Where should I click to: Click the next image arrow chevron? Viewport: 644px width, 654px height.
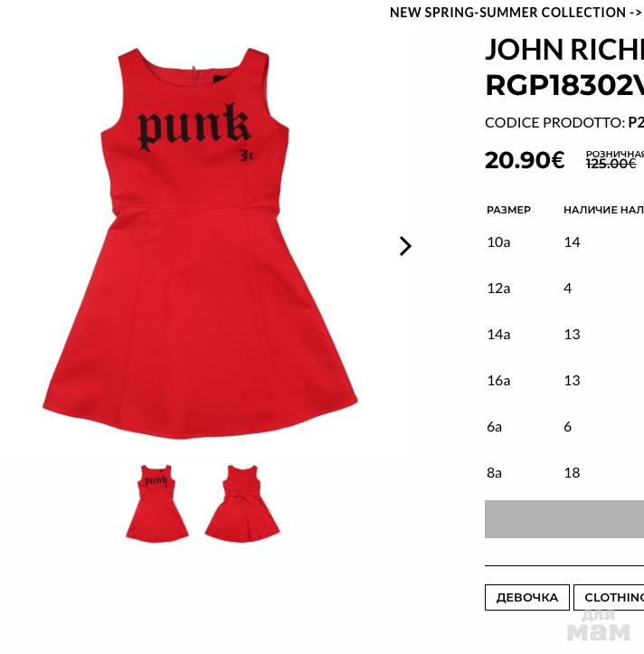[405, 246]
